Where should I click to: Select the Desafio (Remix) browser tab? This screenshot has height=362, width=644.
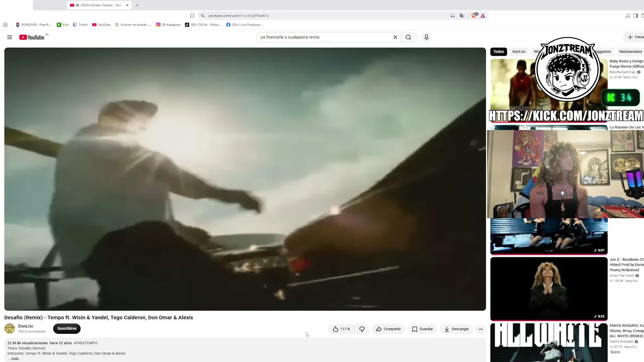pos(99,5)
